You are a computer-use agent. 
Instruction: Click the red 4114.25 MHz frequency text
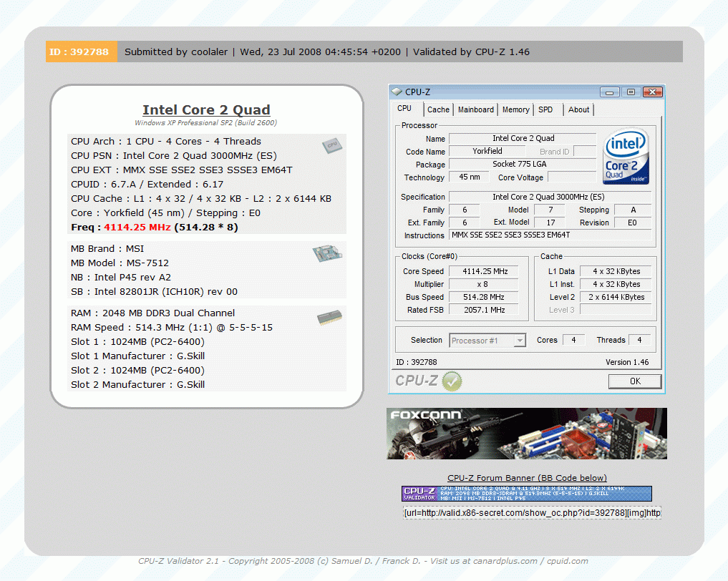pos(137,228)
